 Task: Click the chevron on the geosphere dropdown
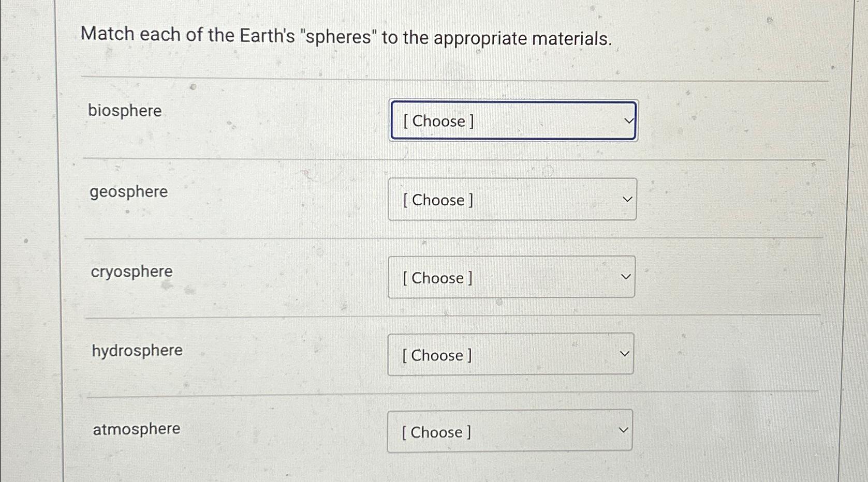[627, 199]
